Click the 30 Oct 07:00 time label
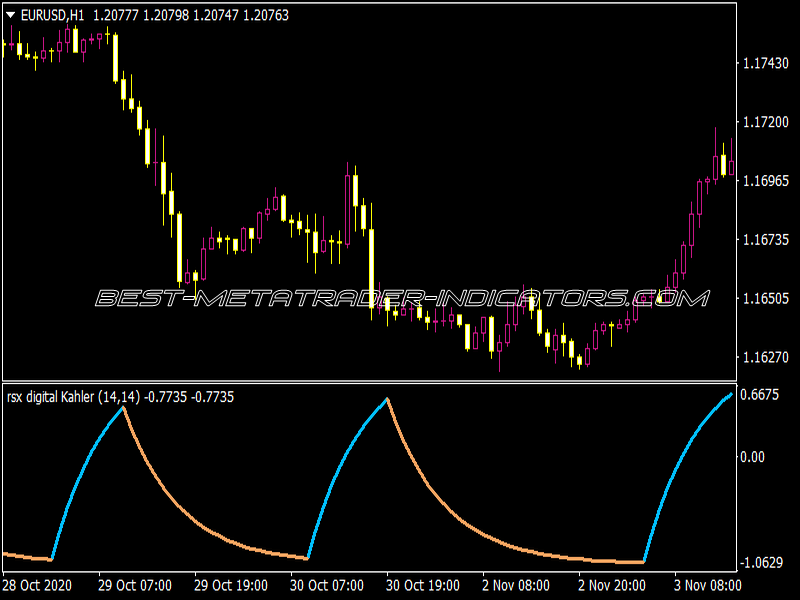 point(327,585)
